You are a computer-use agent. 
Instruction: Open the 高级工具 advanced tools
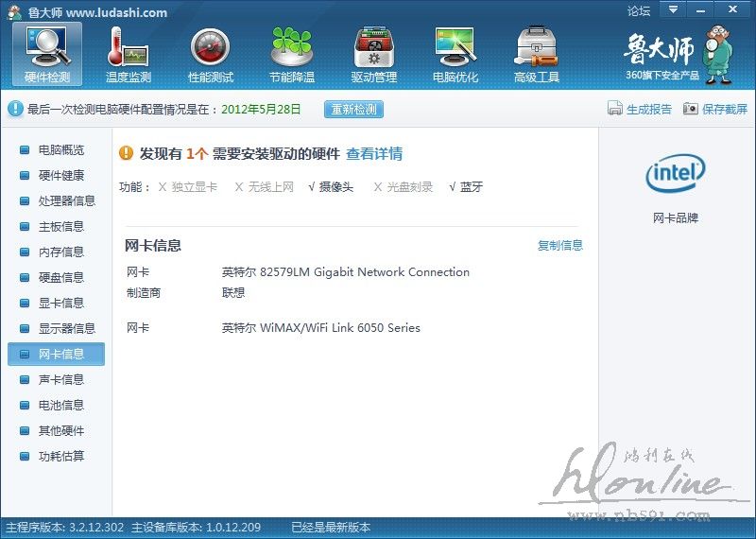[537, 55]
